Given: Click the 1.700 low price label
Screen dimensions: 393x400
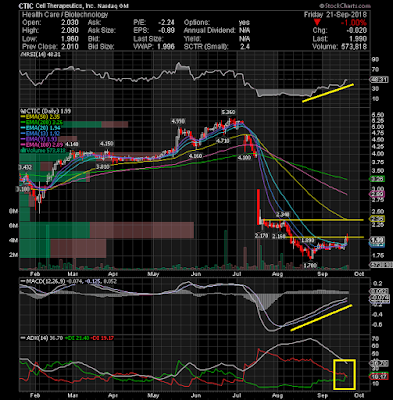Looking at the screenshot, I should (310, 265).
